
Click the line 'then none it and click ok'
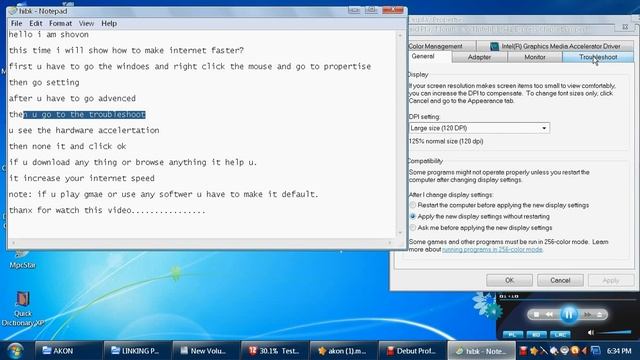67,146
